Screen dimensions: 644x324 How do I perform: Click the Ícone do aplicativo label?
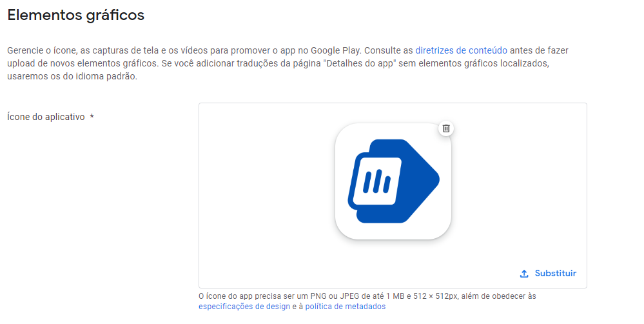(46, 117)
